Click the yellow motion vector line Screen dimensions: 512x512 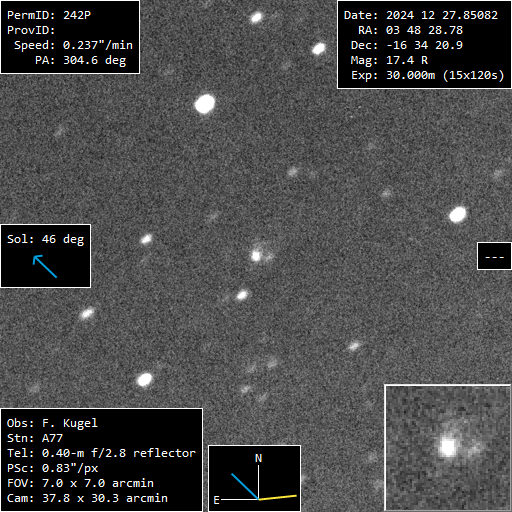pos(278,497)
